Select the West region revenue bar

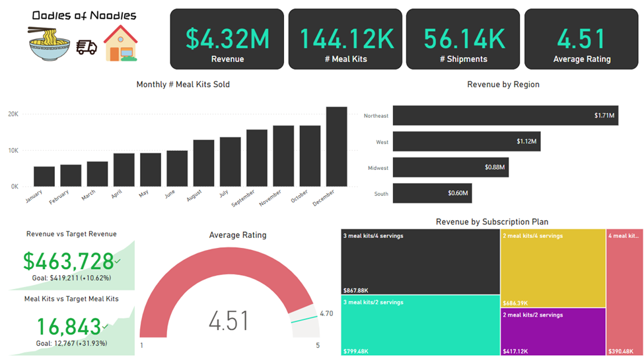tap(466, 141)
